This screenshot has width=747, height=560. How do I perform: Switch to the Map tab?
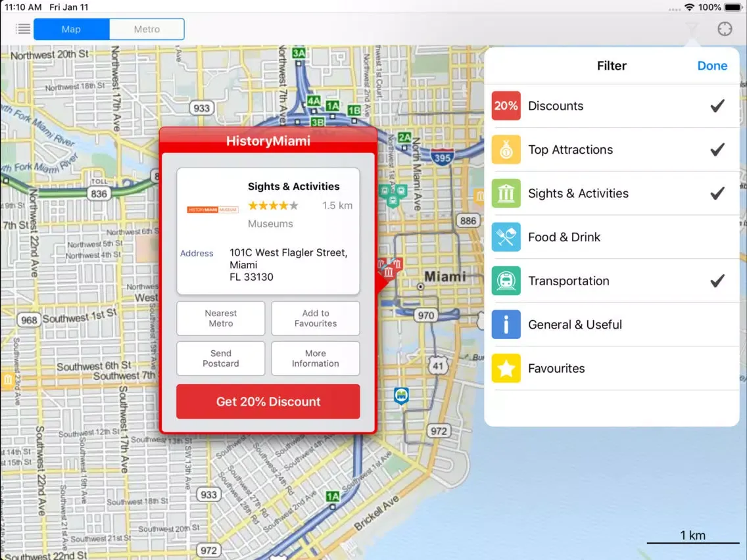point(72,29)
